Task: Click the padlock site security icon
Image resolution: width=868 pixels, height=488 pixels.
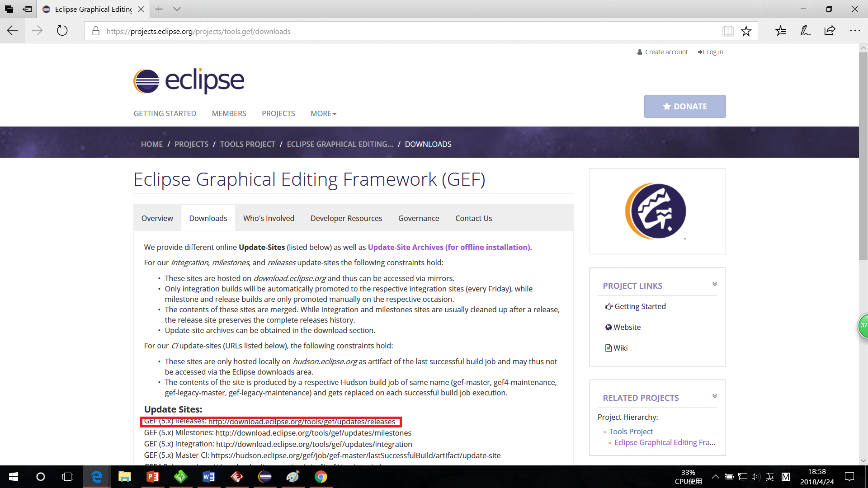Action: coord(96,31)
